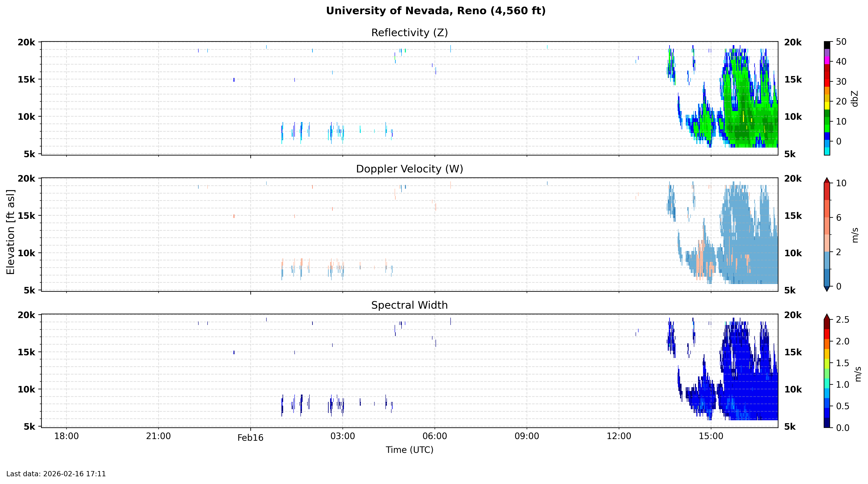Screen dimensions: 868x484
Task: Click the reflectivity dbZ colorbar
Action: point(827,98)
